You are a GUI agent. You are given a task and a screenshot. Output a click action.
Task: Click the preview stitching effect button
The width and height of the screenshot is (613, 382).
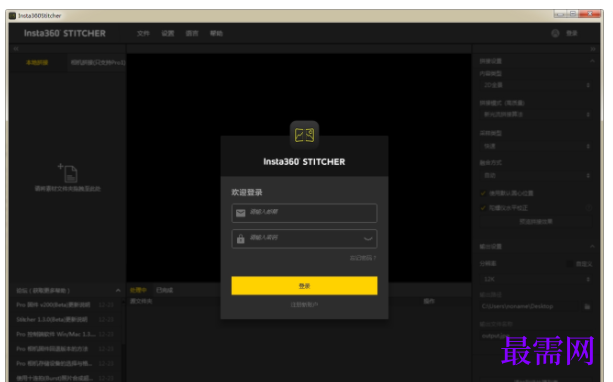[536, 222]
